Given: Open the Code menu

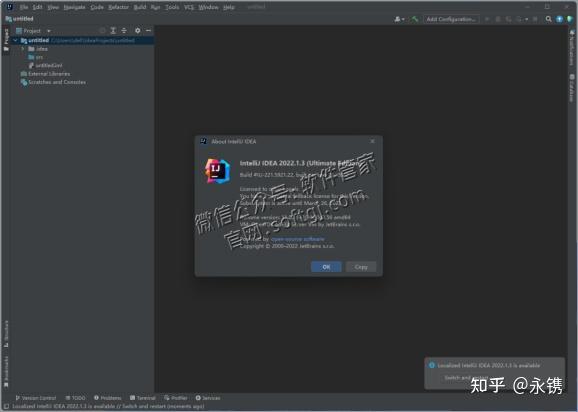Looking at the screenshot, I should click(x=97, y=7).
